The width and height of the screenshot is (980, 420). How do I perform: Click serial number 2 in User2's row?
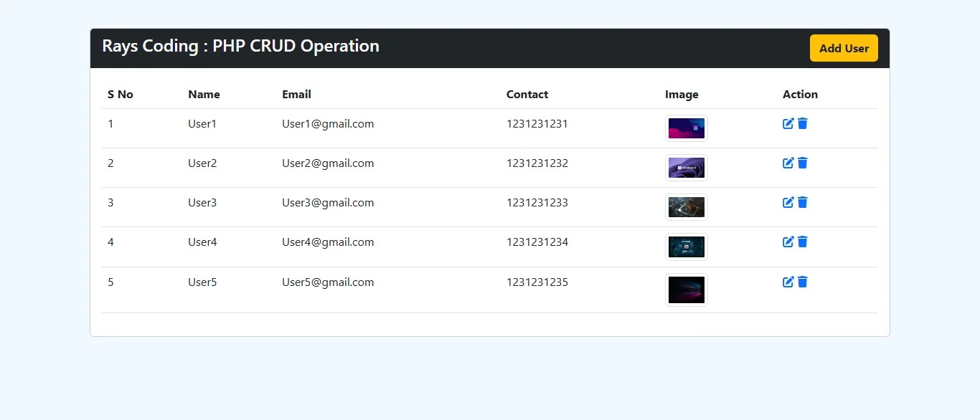110,163
